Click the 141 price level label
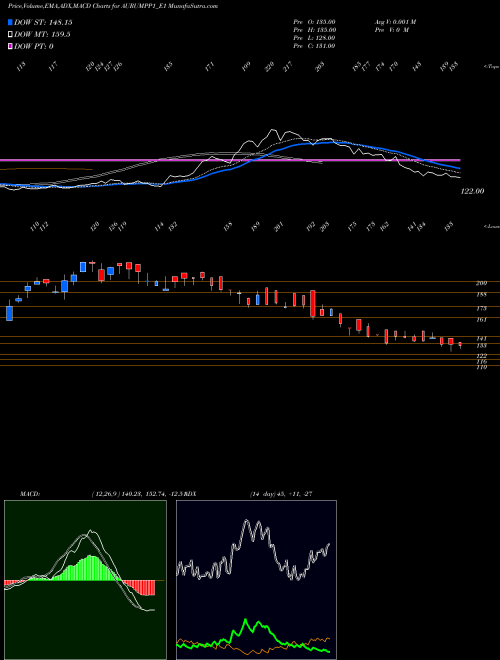500x660 pixels. (481, 338)
